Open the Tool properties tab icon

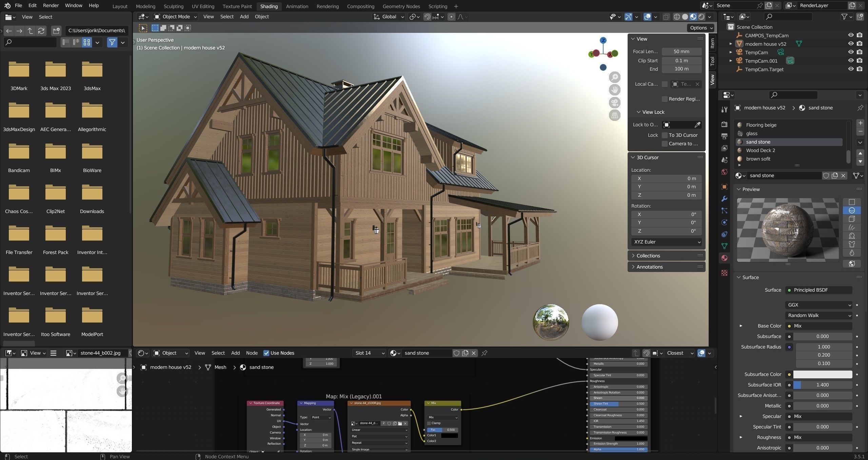click(724, 109)
